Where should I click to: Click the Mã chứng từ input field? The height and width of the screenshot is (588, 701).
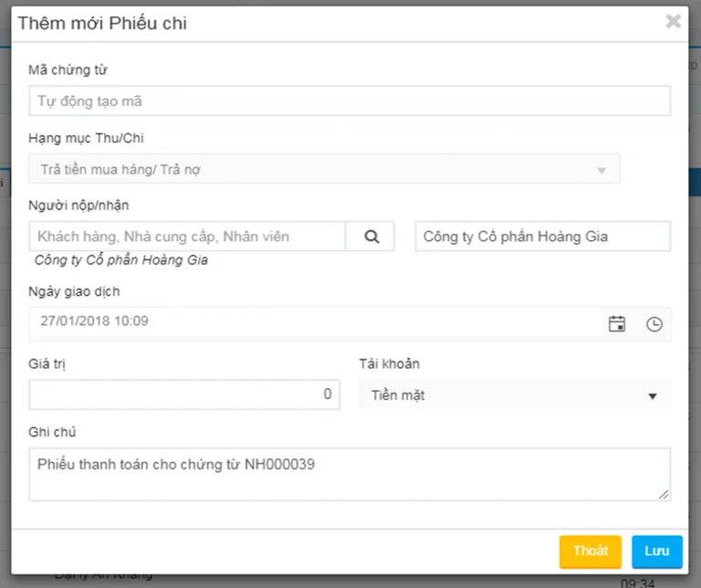tap(350, 101)
